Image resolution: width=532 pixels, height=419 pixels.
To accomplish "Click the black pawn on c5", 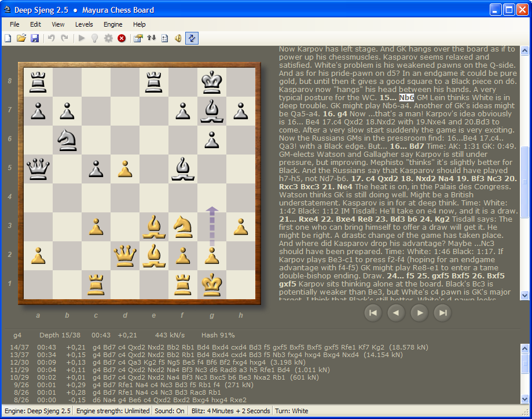I will click(96, 169).
